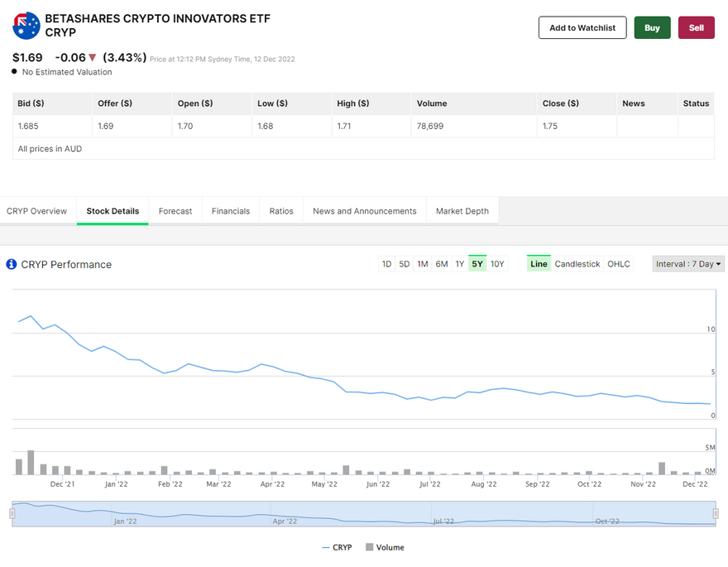
Task: Set chart range to 5D
Action: click(x=405, y=264)
